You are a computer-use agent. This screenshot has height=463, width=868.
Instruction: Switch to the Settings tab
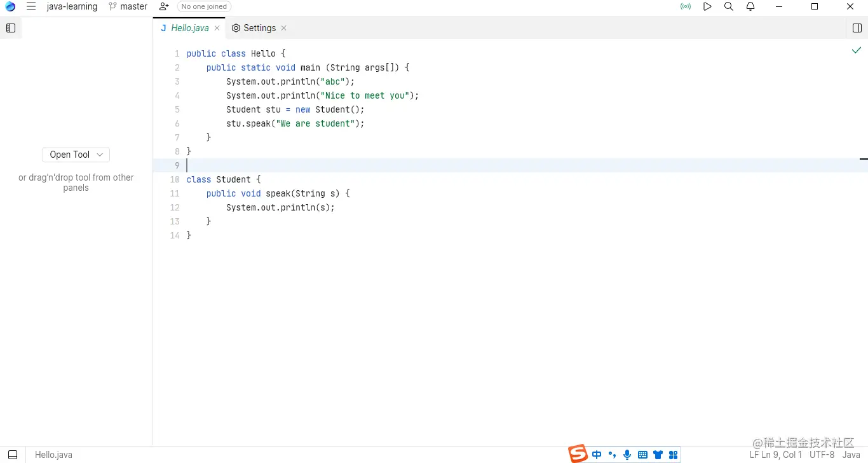click(259, 28)
